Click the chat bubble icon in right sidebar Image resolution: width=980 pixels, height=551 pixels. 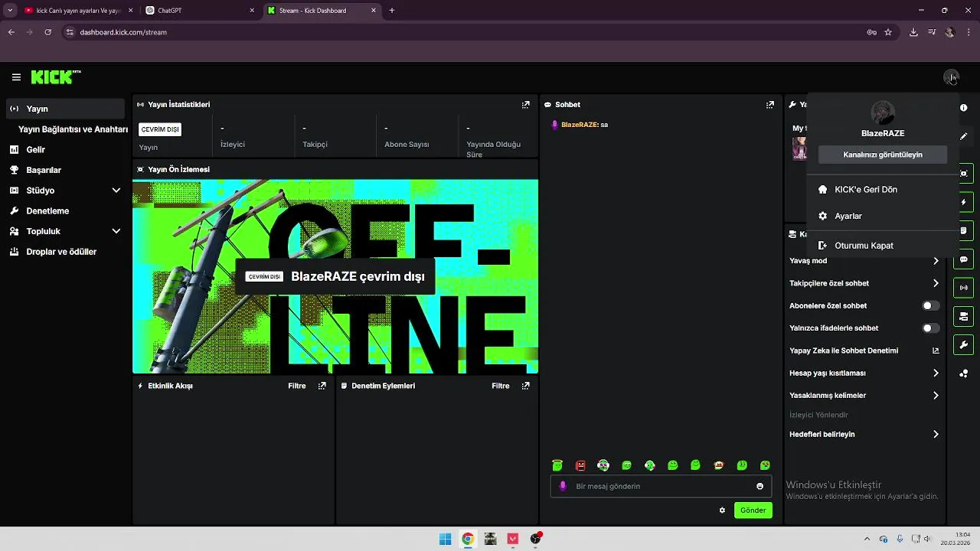(964, 259)
